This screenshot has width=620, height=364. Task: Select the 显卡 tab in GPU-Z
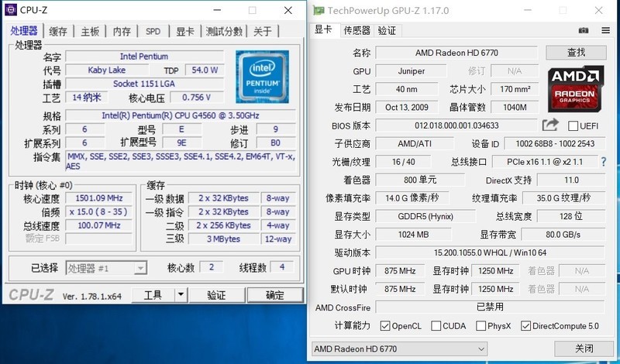[323, 29]
